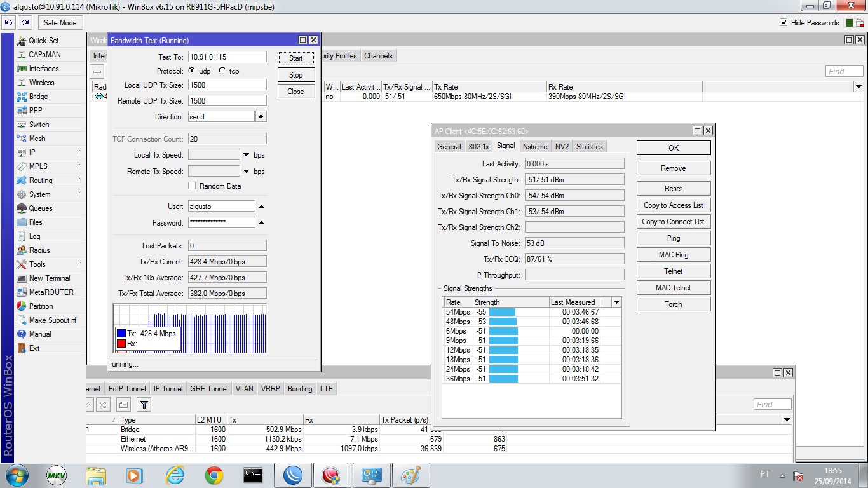This screenshot has width=868, height=488.
Task: Click the Torch button in AP Client
Action: [673, 304]
